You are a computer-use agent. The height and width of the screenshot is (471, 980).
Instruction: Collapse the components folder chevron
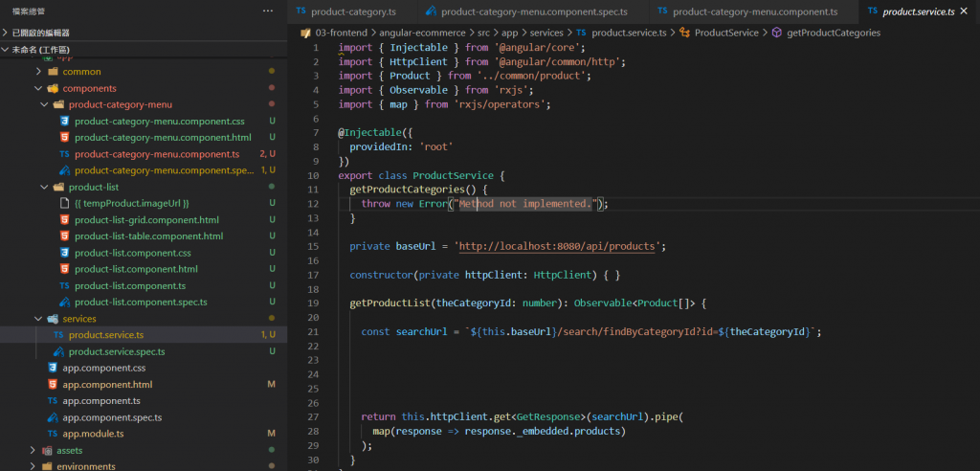(x=38, y=88)
